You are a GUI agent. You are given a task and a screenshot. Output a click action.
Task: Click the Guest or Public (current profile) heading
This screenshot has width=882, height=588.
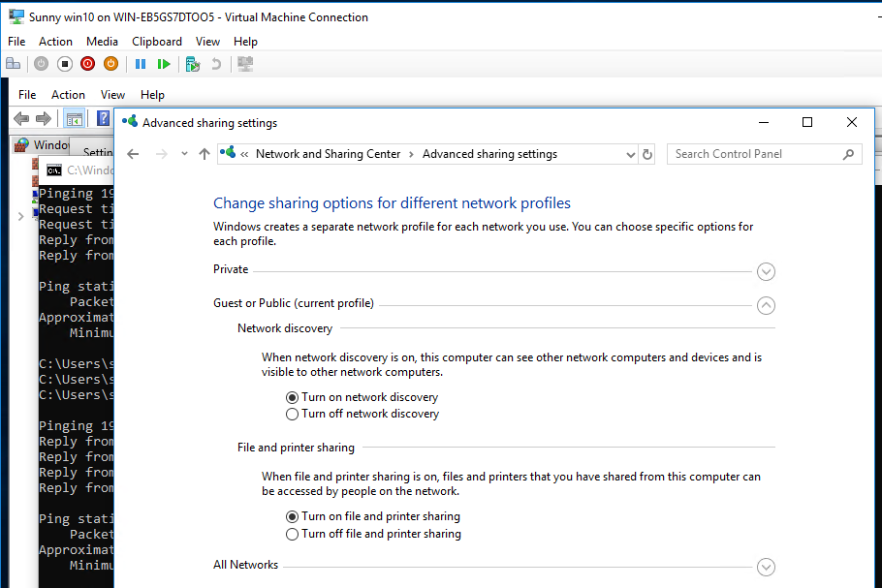[294, 303]
